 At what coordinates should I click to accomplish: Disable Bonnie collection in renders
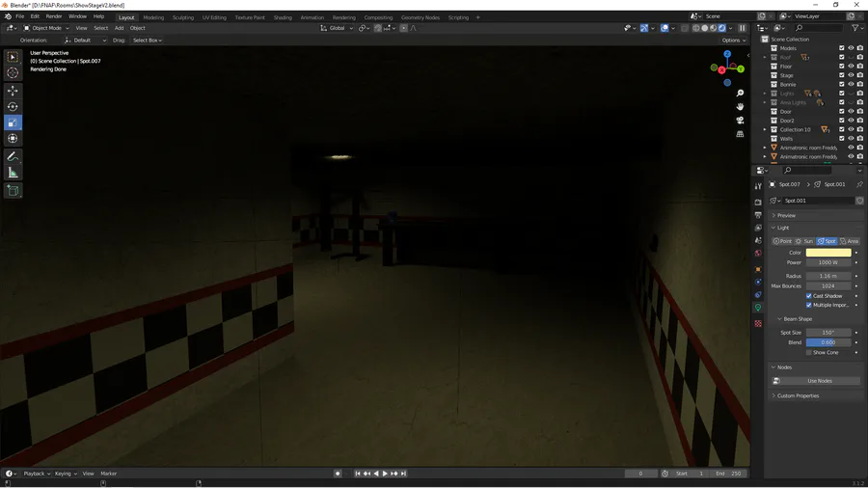pos(859,84)
